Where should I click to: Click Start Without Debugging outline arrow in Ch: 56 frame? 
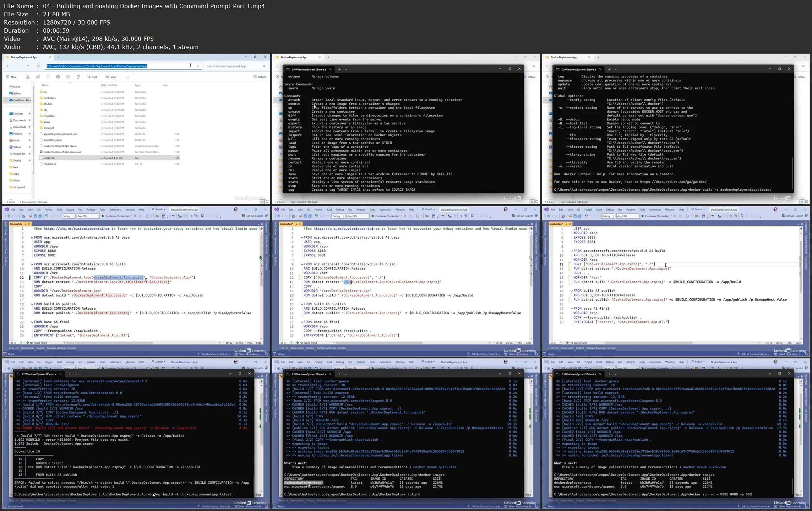[x=135, y=216]
